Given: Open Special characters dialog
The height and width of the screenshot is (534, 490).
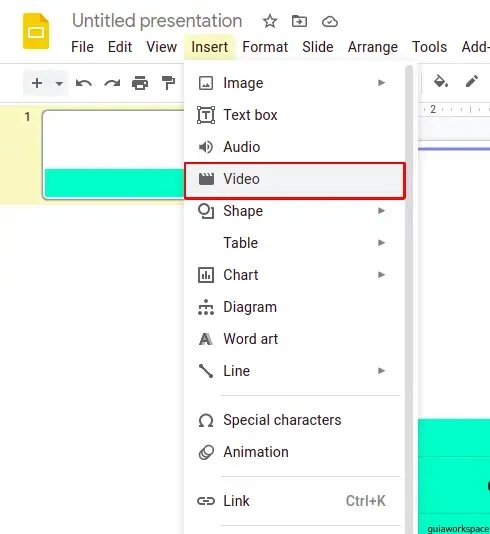Looking at the screenshot, I should pos(295,420).
